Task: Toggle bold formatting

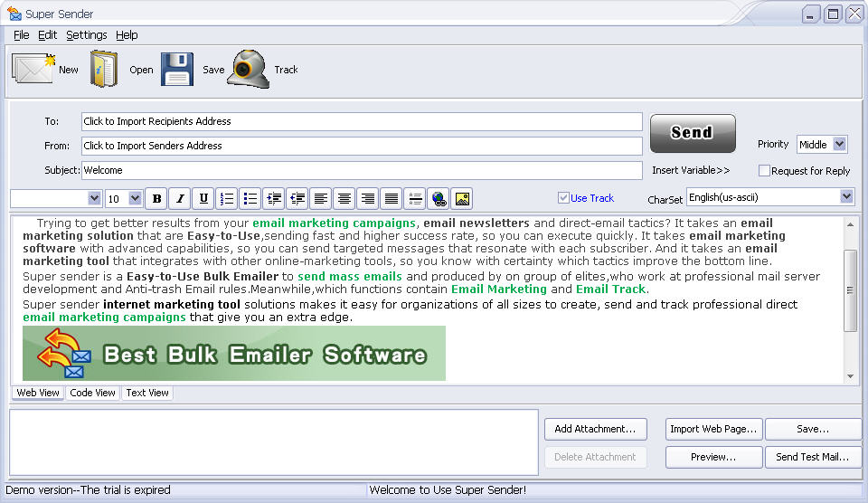Action: (156, 198)
